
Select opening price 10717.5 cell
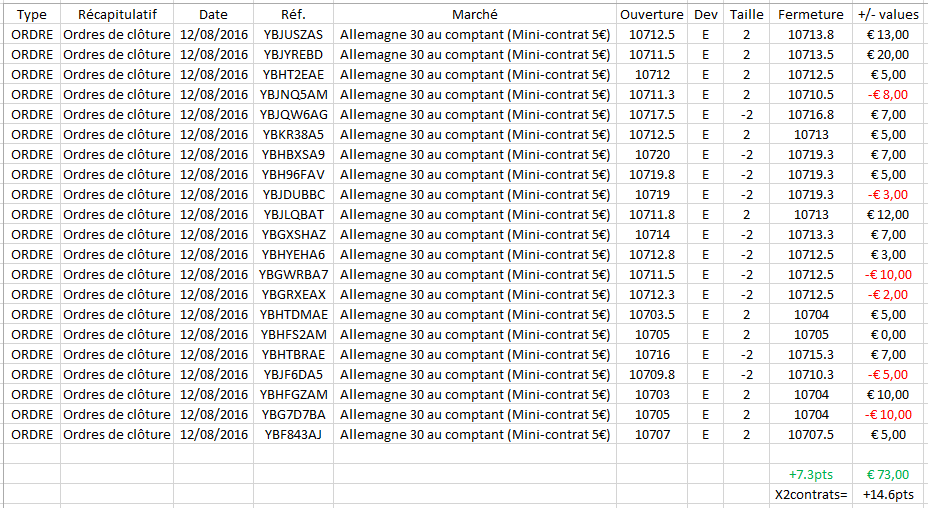[652, 115]
